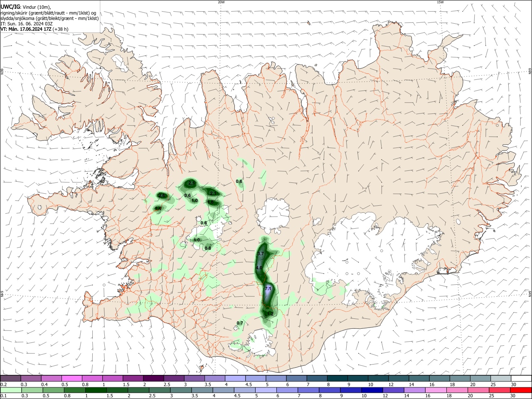
Task: Click the 'UWC/IG: Vindur (10m)' title line
Action: pos(26,7)
